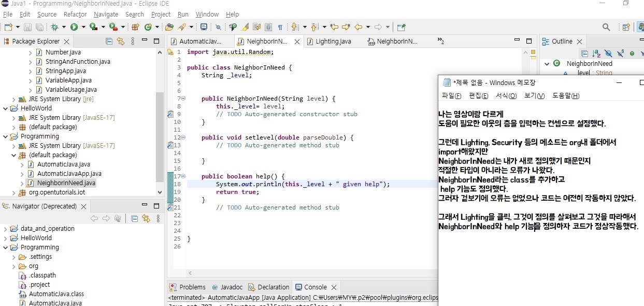644x306 pixels.
Task: Collapse NeighborInNeed class in Outline
Action: coord(546,64)
